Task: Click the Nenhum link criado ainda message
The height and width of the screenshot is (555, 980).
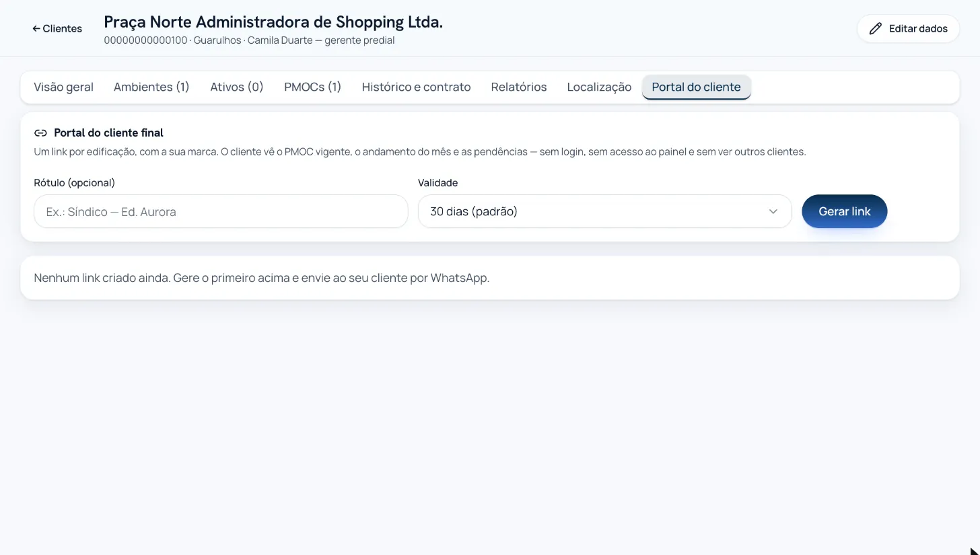Action: (x=261, y=277)
